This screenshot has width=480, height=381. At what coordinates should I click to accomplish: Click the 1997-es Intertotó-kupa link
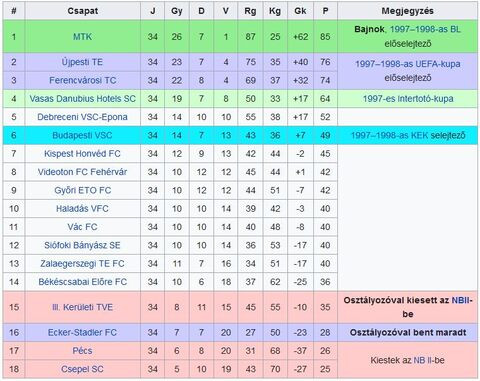point(408,99)
